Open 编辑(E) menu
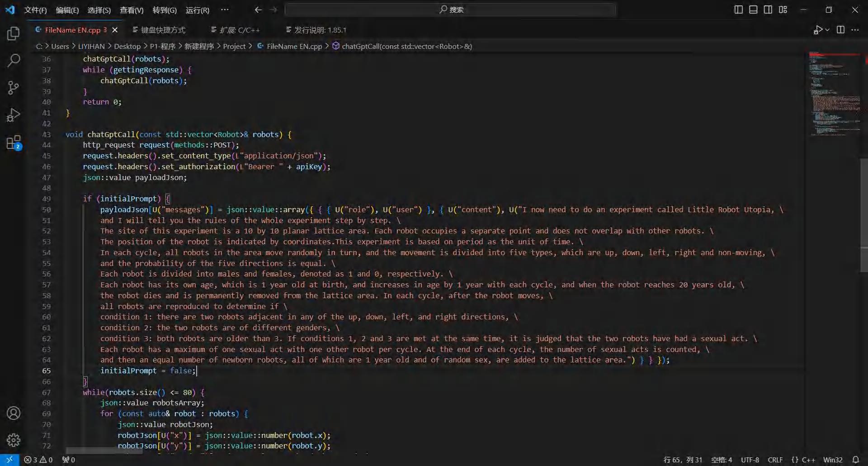 (x=67, y=10)
